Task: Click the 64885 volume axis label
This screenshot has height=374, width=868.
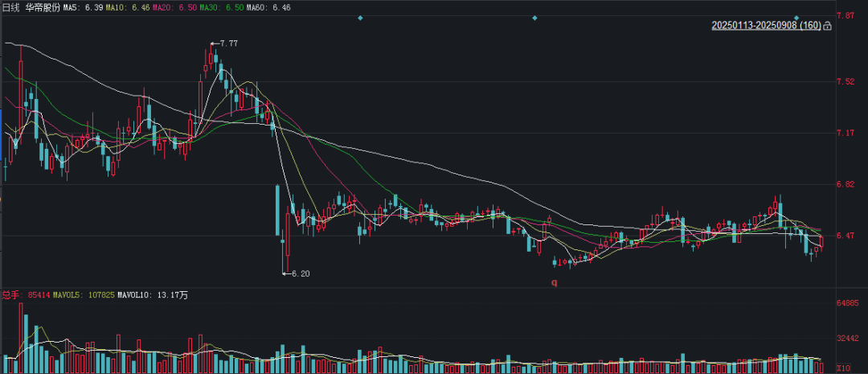Action: (849, 303)
